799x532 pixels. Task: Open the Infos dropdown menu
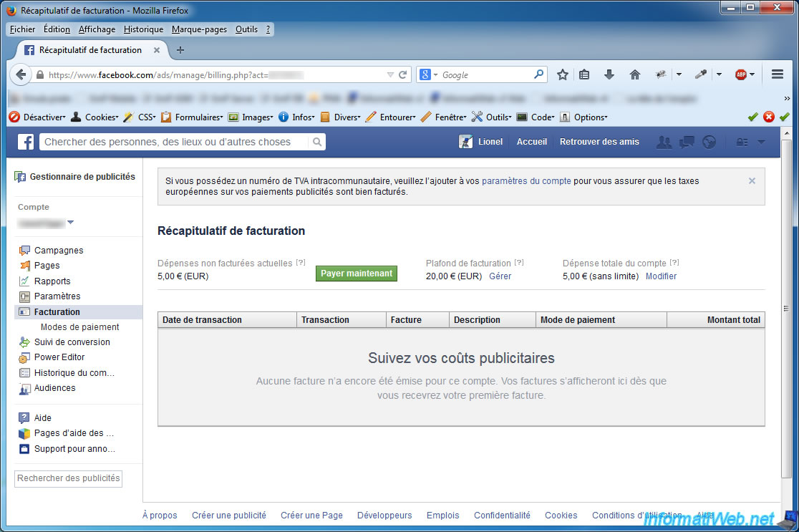(296, 117)
